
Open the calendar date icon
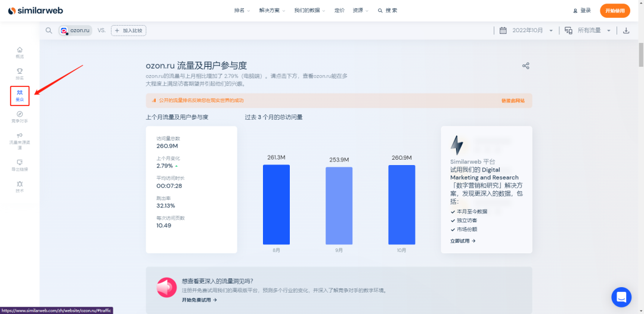click(503, 30)
